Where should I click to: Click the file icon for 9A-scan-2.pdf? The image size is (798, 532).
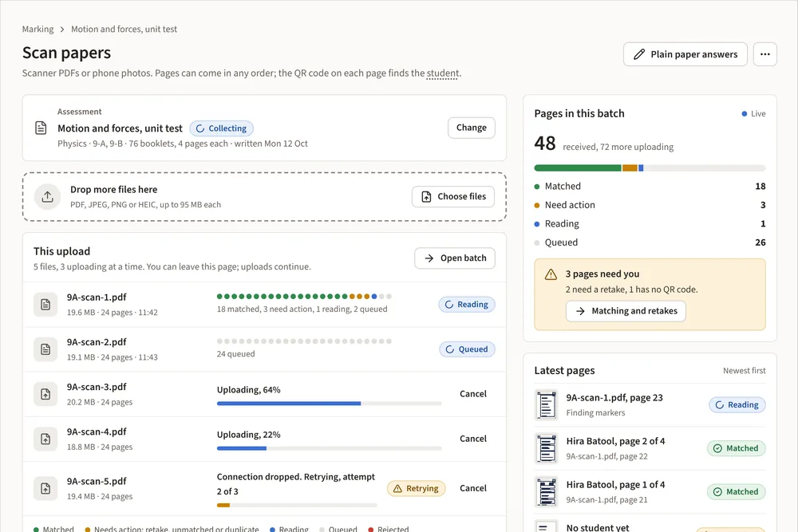(x=45, y=349)
